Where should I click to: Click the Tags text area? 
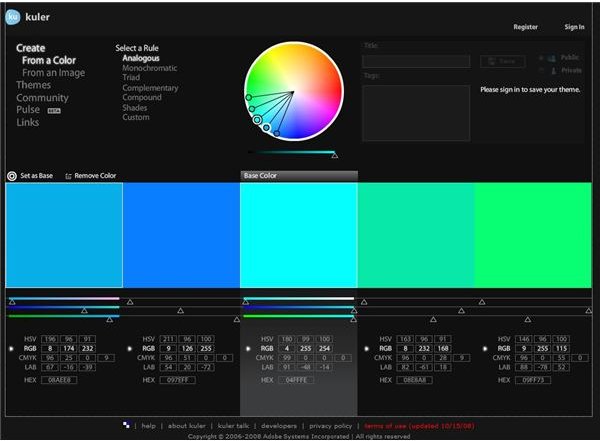pos(416,113)
